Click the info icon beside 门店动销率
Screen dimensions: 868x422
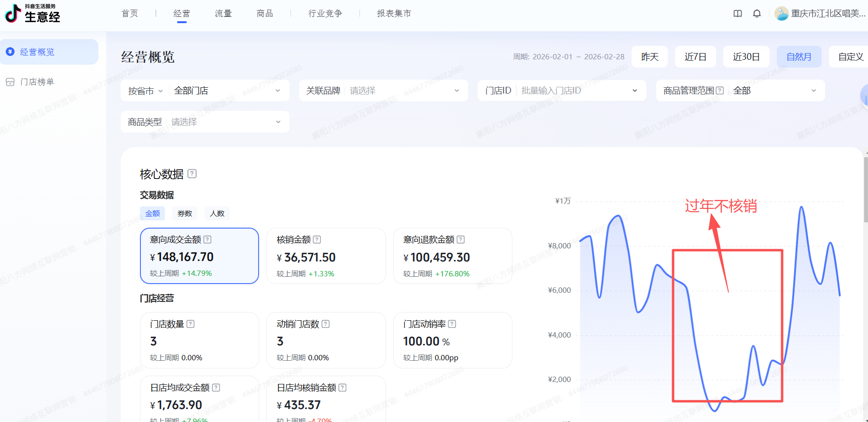point(452,324)
